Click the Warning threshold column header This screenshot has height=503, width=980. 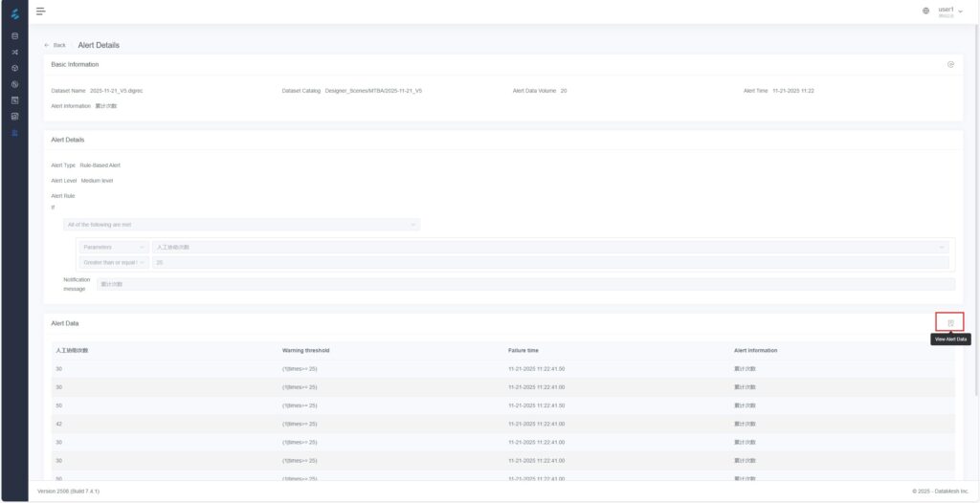point(305,351)
